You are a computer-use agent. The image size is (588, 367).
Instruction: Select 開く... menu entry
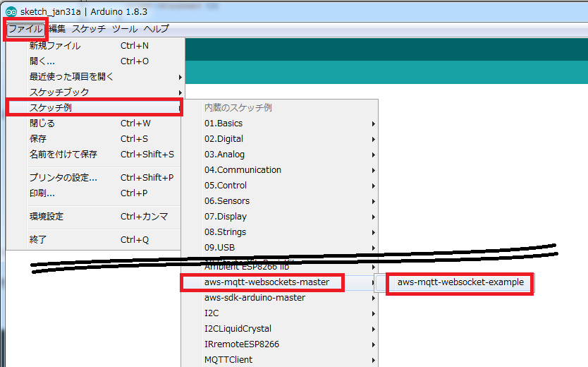click(x=94, y=61)
